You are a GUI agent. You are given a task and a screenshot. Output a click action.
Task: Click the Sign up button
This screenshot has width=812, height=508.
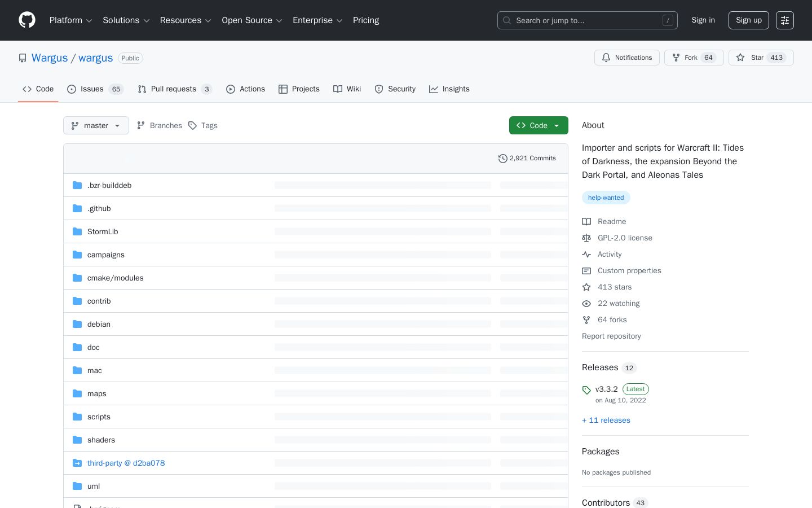coord(749,20)
